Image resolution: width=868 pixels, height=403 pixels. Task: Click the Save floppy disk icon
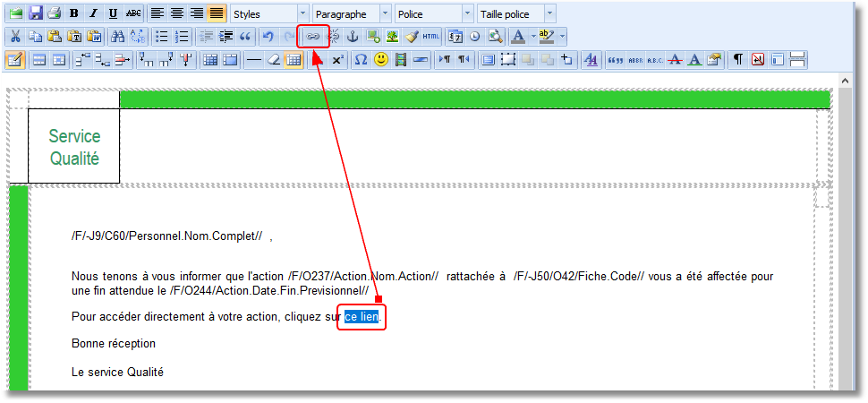coord(36,13)
